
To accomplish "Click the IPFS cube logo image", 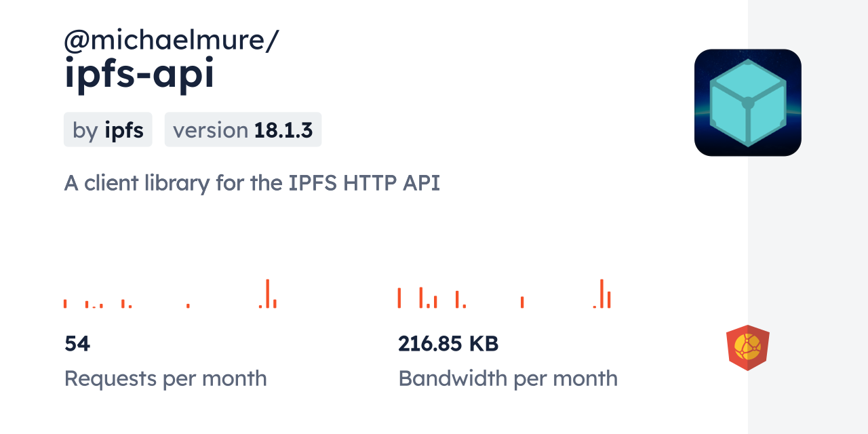I will tap(747, 102).
